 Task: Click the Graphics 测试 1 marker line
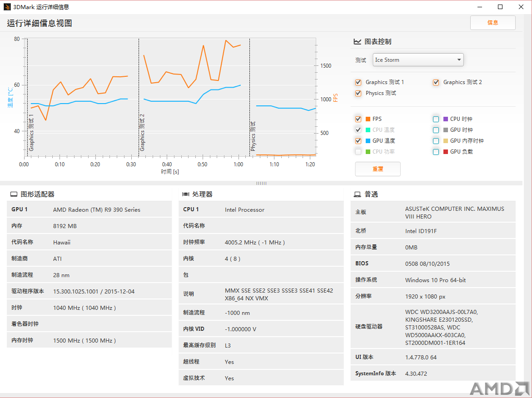click(x=27, y=97)
